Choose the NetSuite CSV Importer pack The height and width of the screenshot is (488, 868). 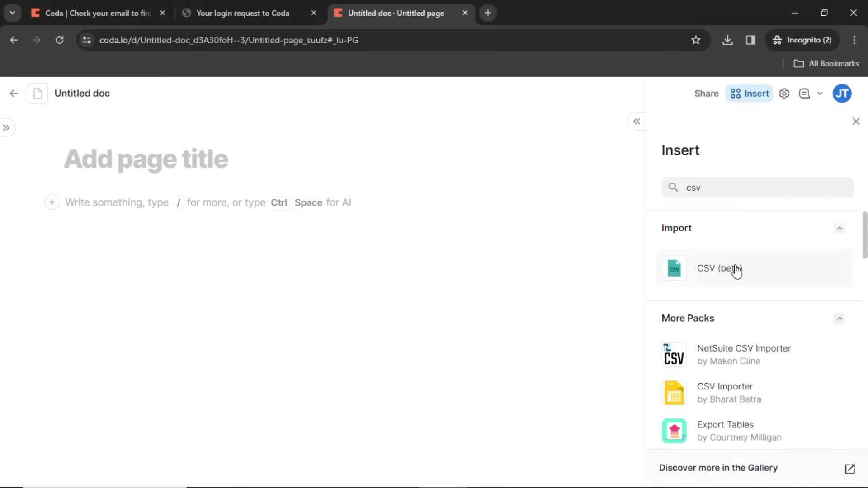[x=755, y=355]
